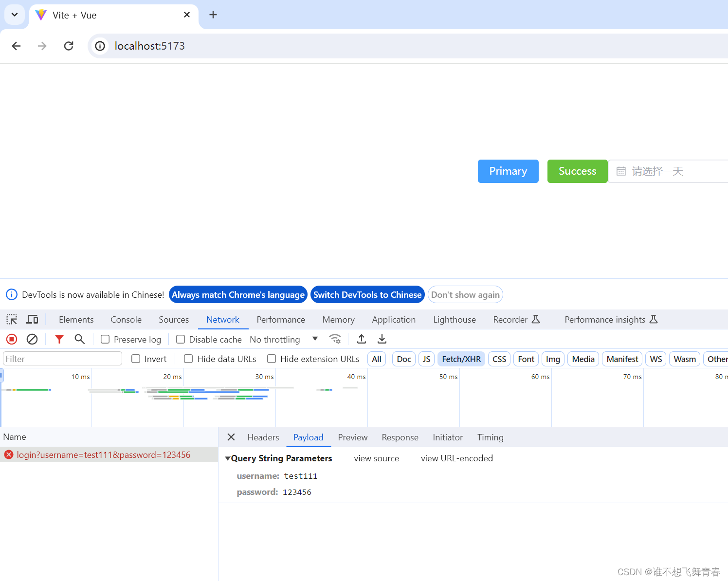Select the All request type filter

pos(377,359)
